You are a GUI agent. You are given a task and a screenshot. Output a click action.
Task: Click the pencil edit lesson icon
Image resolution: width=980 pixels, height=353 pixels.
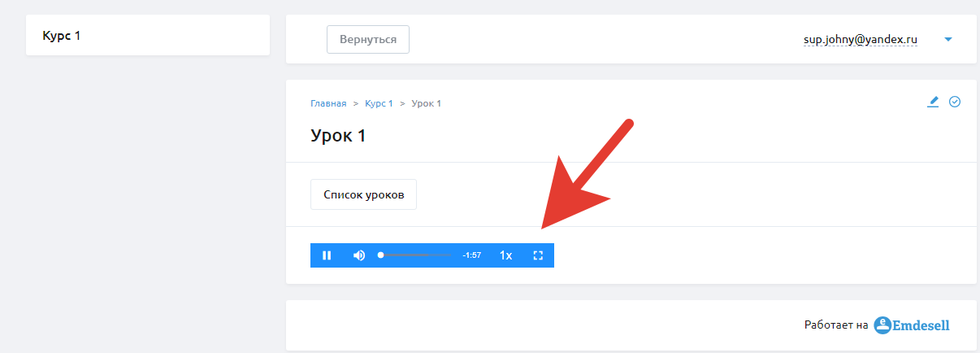pos(933,102)
